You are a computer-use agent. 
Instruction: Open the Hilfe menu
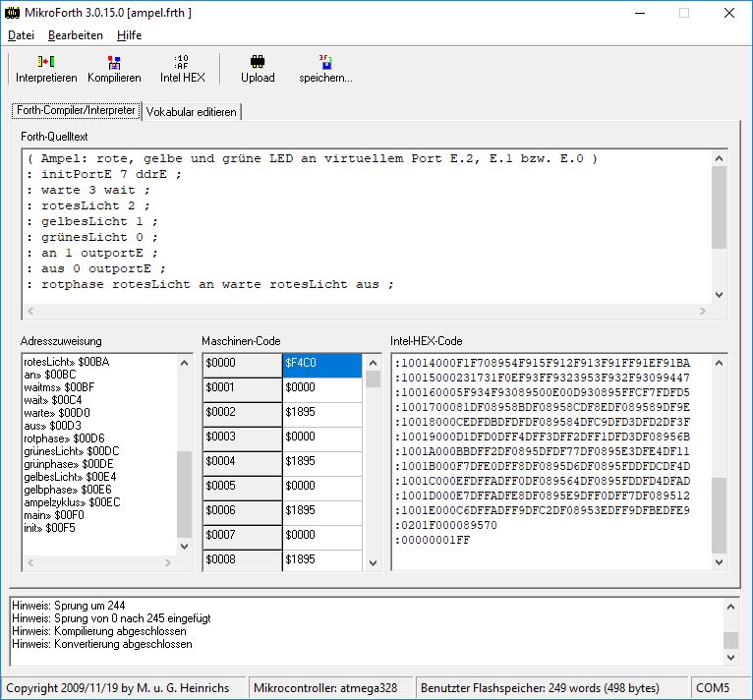[129, 35]
